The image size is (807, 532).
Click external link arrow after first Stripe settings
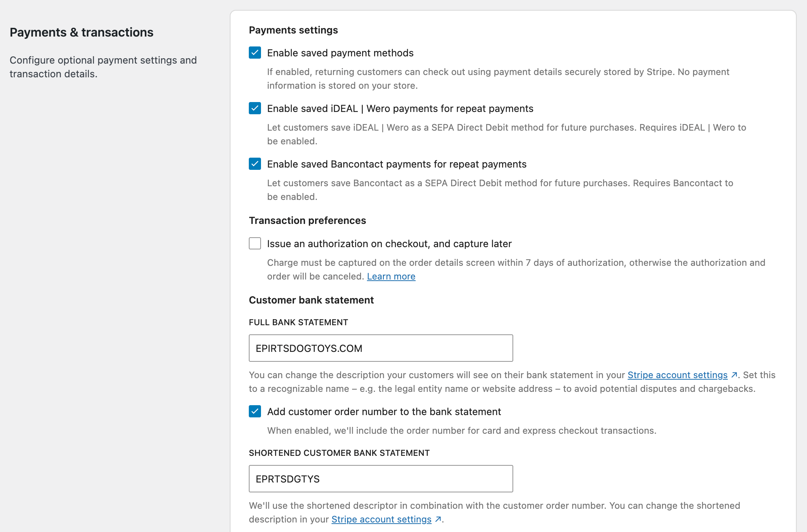(734, 375)
